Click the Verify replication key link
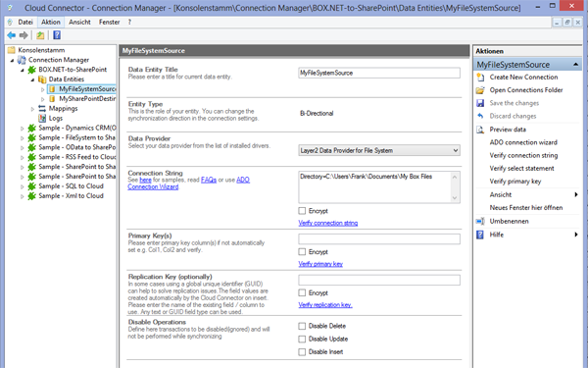Image resolution: width=588 pixels, height=368 pixels. [325, 305]
